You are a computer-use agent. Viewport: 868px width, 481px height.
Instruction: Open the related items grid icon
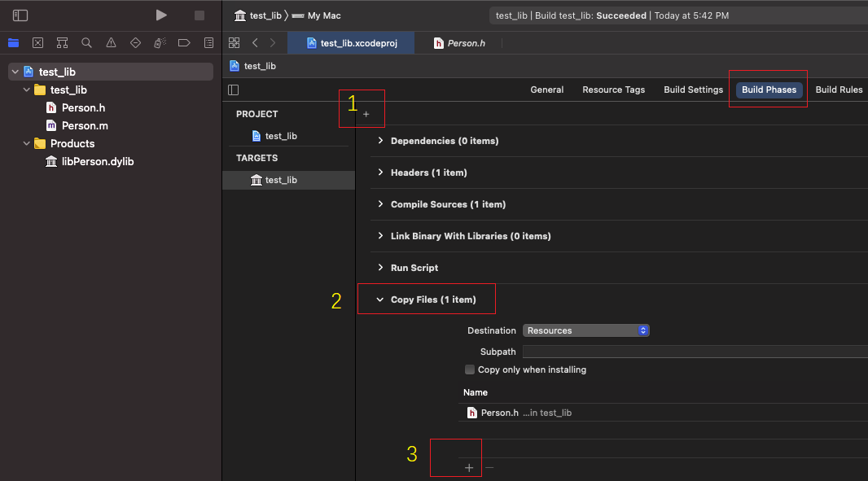tap(235, 42)
